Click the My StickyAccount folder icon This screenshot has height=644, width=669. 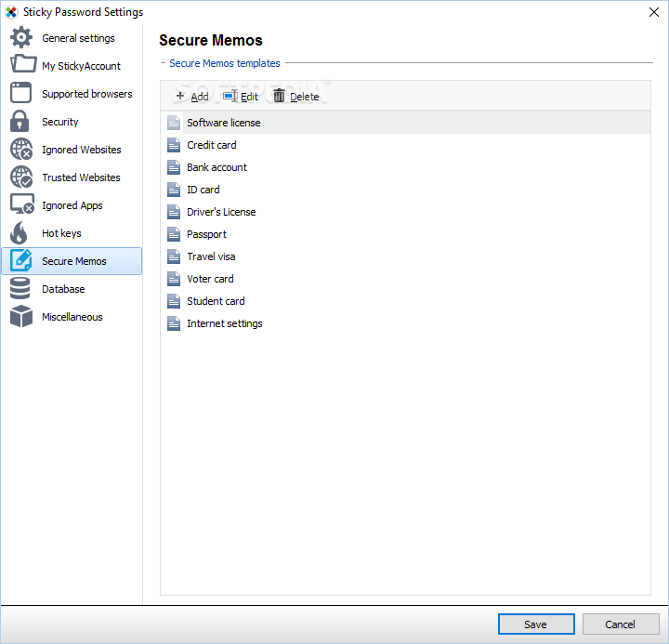23,64
